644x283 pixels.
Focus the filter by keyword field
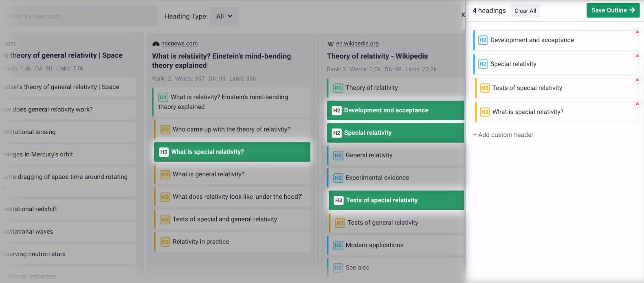(x=79, y=16)
